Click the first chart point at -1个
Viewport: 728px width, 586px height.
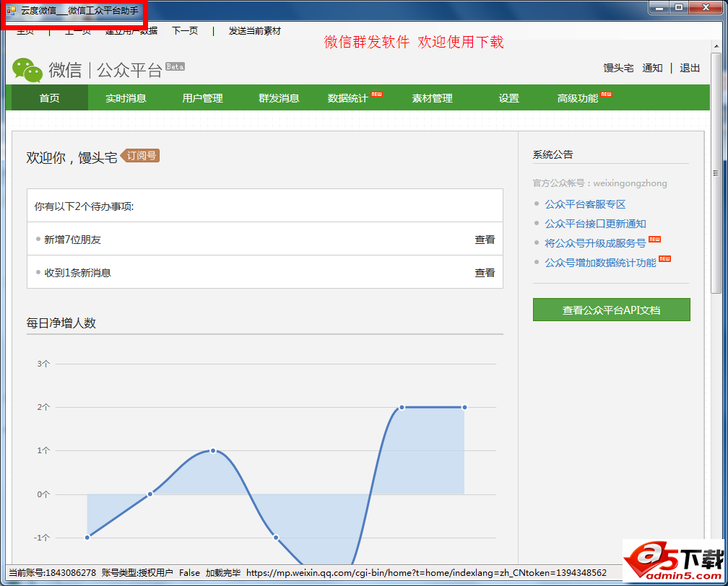(x=87, y=537)
